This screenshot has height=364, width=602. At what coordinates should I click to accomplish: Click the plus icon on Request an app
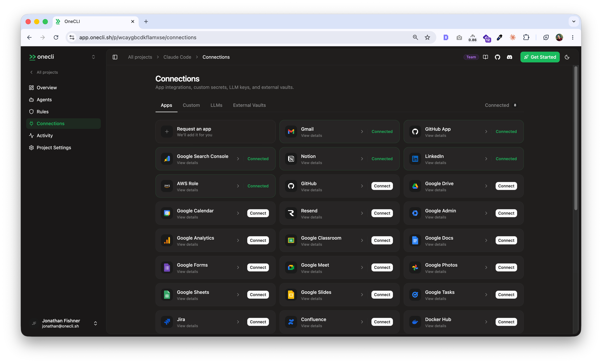(x=167, y=132)
